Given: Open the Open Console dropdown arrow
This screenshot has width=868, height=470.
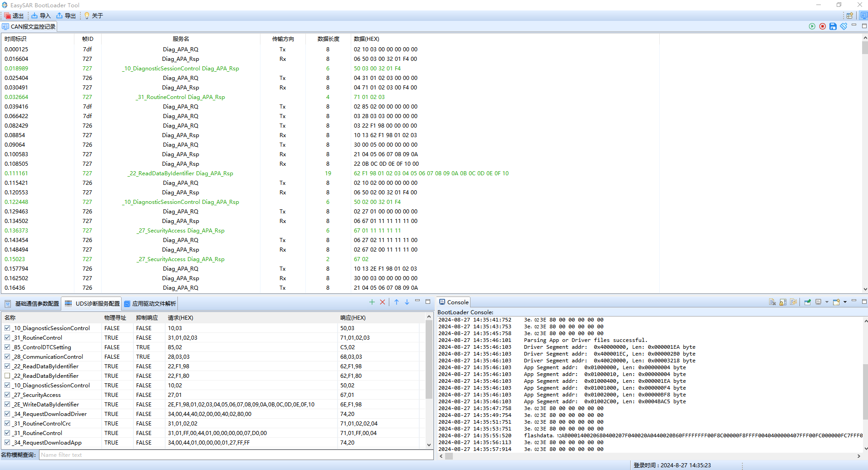Looking at the screenshot, I should (x=845, y=302).
